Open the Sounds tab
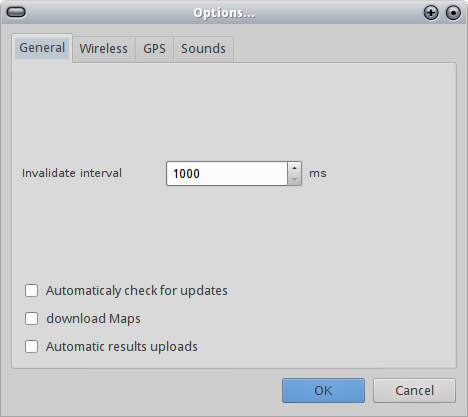The height and width of the screenshot is (417, 468). click(x=203, y=49)
